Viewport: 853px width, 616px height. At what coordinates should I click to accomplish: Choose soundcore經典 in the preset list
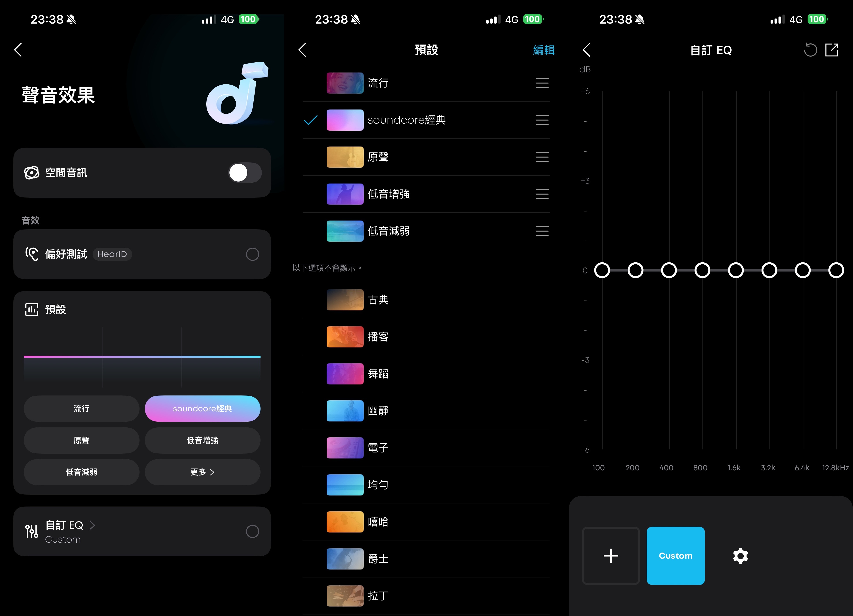click(406, 120)
